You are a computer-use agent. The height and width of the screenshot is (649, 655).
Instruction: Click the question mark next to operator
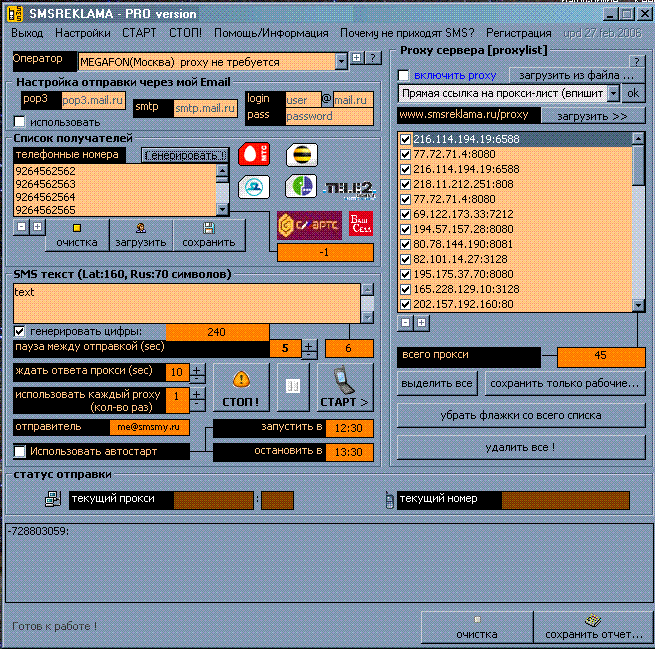(x=373, y=58)
